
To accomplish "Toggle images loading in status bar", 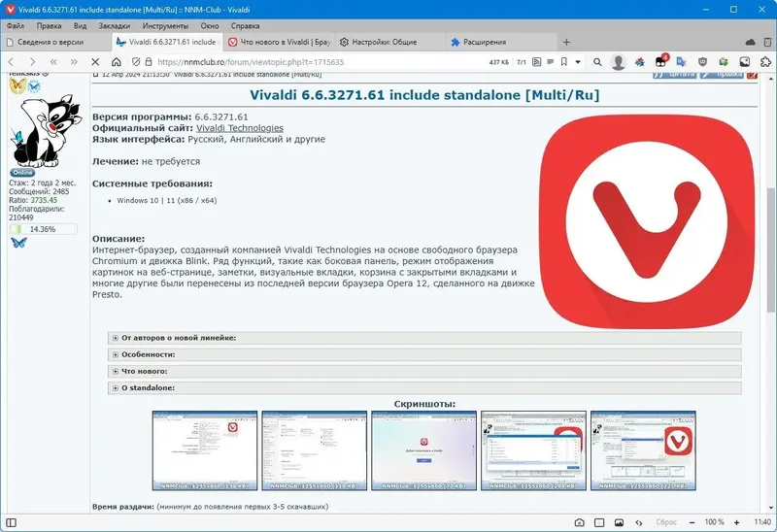I will (619, 522).
